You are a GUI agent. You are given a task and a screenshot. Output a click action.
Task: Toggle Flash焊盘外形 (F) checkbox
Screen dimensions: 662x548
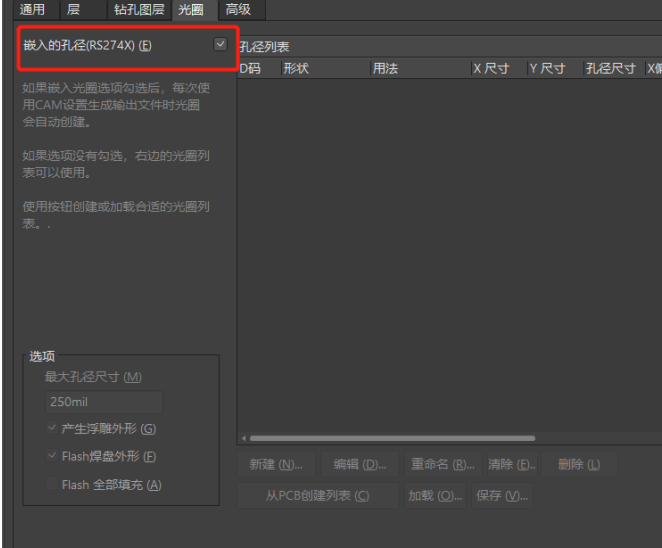(x=52, y=456)
